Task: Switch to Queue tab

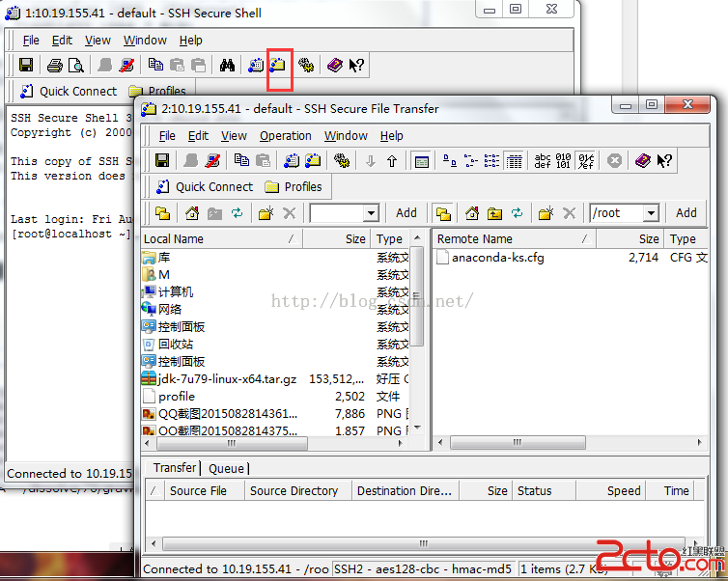Action: (226, 469)
